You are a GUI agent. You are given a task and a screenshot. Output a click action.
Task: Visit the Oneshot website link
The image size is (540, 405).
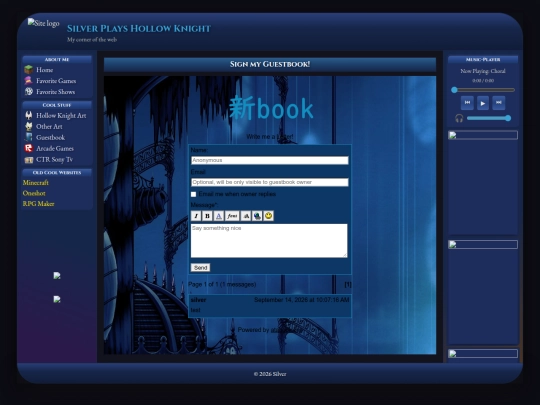tap(34, 193)
